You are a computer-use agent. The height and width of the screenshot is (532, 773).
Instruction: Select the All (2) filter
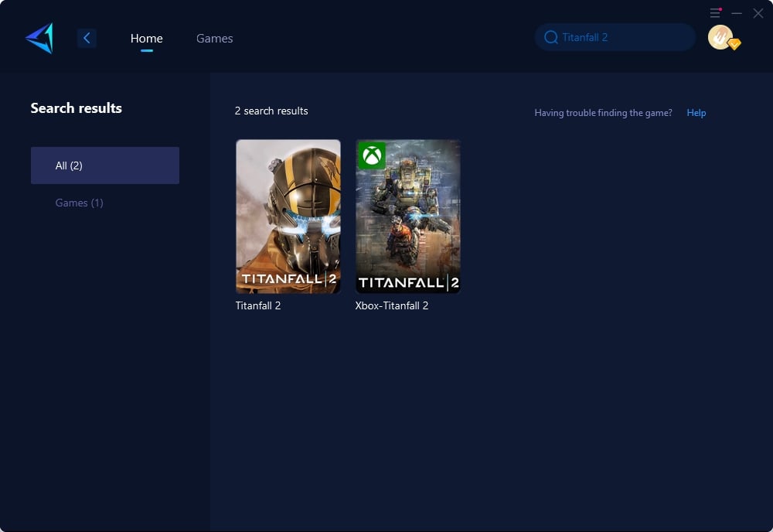[x=105, y=165]
